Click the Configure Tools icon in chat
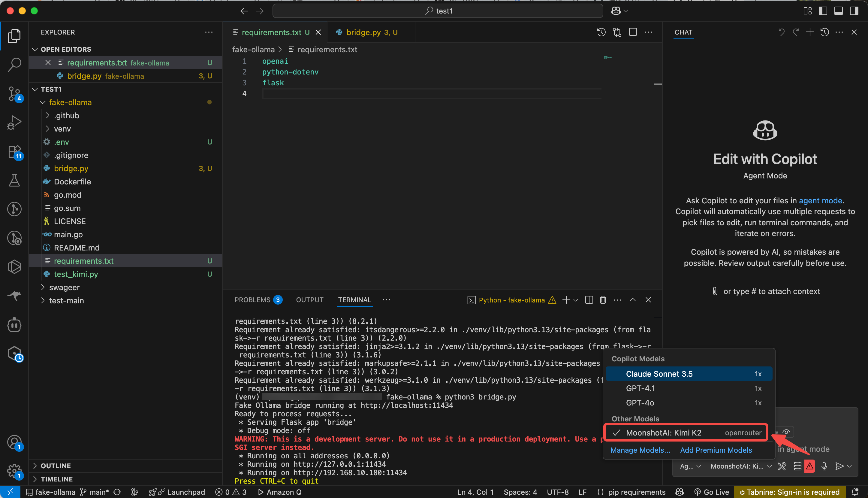 click(782, 466)
